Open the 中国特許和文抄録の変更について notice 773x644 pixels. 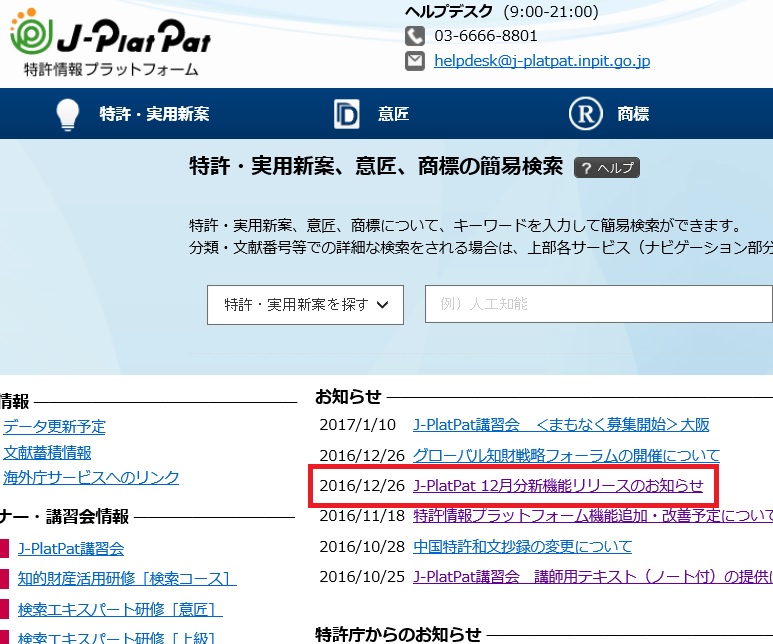522,546
